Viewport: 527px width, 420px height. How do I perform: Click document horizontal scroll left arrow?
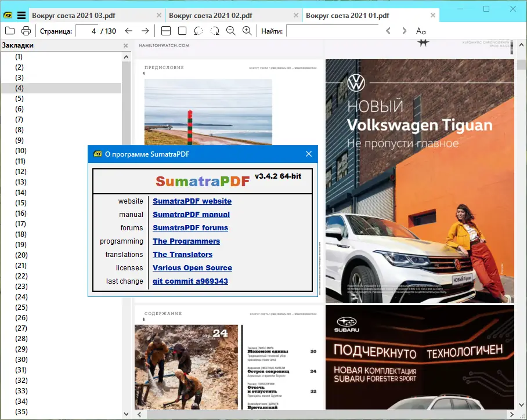pos(139,414)
